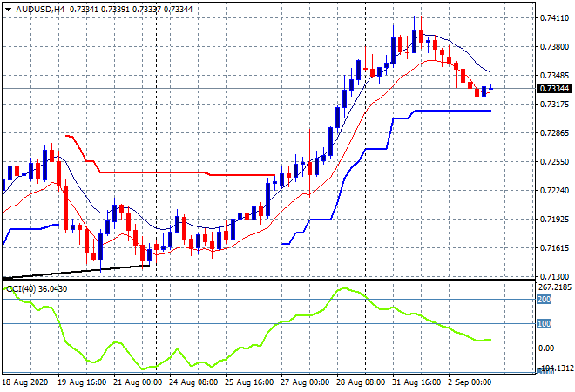Click the green CCI line at its peak
The image size is (575, 392).
tap(343, 288)
